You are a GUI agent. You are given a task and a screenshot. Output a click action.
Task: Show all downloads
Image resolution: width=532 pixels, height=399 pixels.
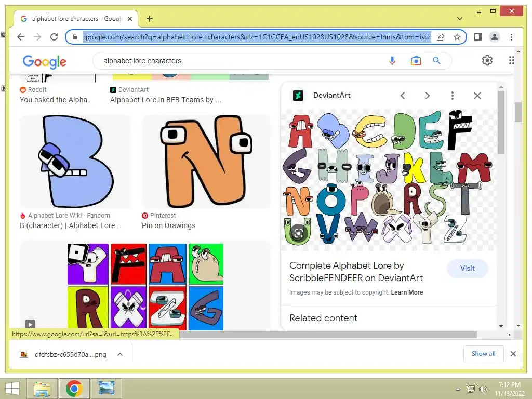pos(484,354)
